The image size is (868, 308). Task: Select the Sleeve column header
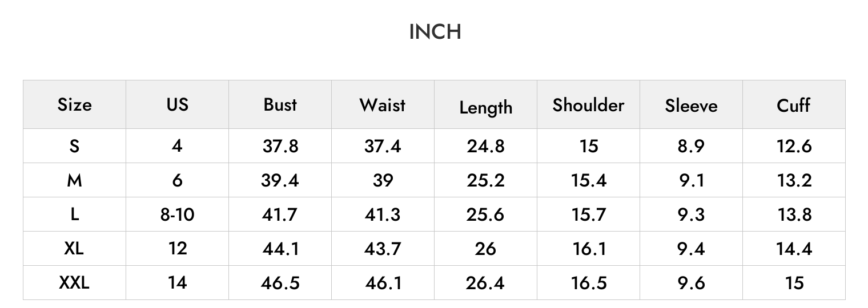[x=691, y=106]
